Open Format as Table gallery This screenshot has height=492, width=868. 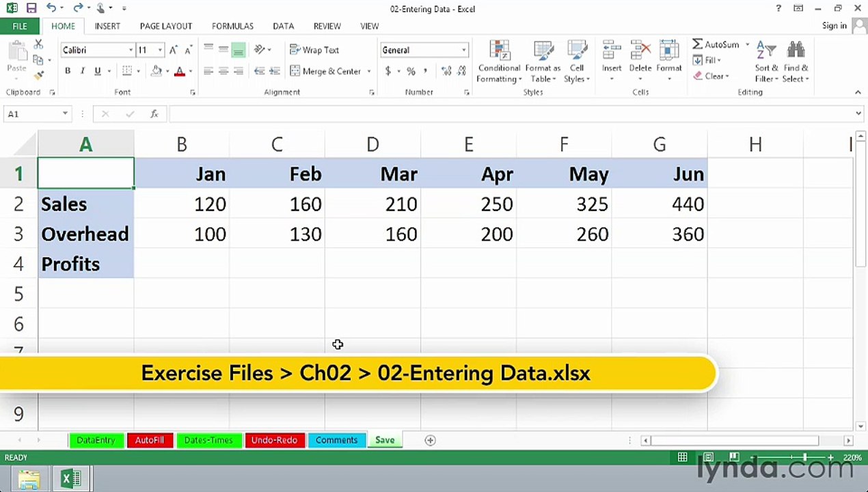[x=543, y=61]
